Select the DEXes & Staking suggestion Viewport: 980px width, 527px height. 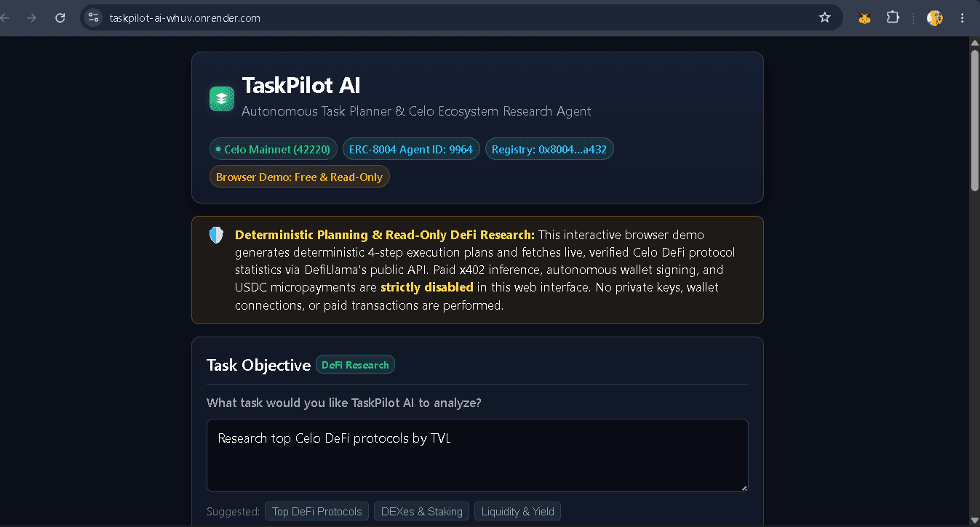click(422, 512)
